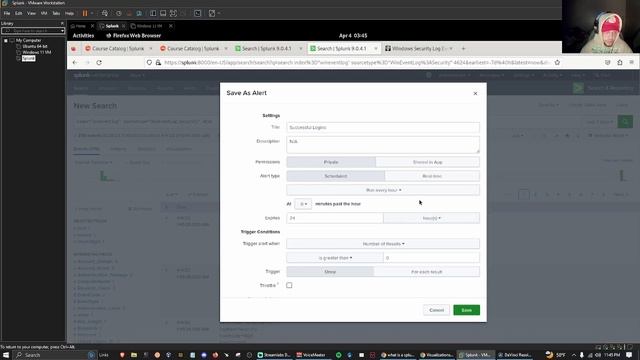The image size is (640, 360).
Task: Click the Expires value field showing 24
Action: point(335,218)
